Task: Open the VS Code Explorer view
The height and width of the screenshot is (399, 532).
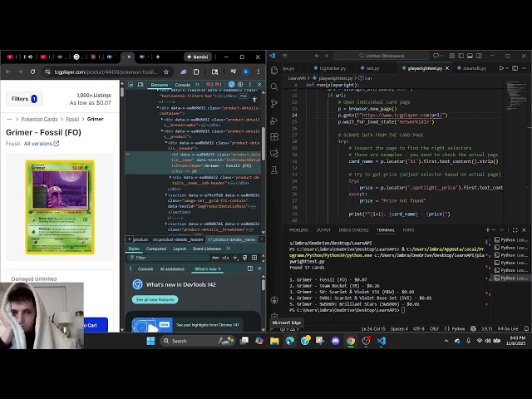Action: pyautogui.click(x=274, y=70)
